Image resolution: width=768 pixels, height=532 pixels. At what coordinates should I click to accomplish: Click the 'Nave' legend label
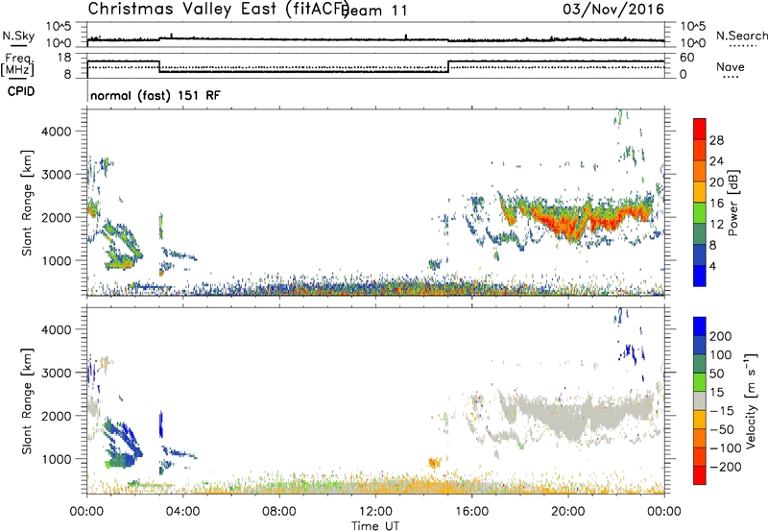[x=731, y=67]
